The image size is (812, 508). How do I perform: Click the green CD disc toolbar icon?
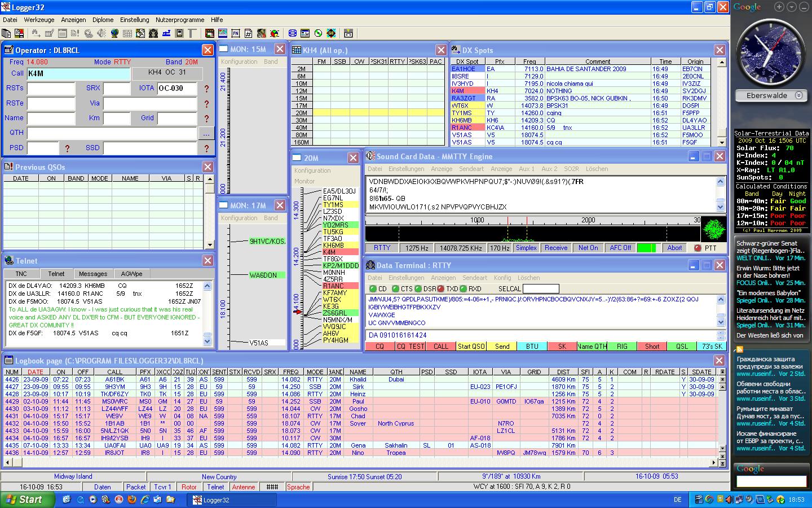coord(318,33)
